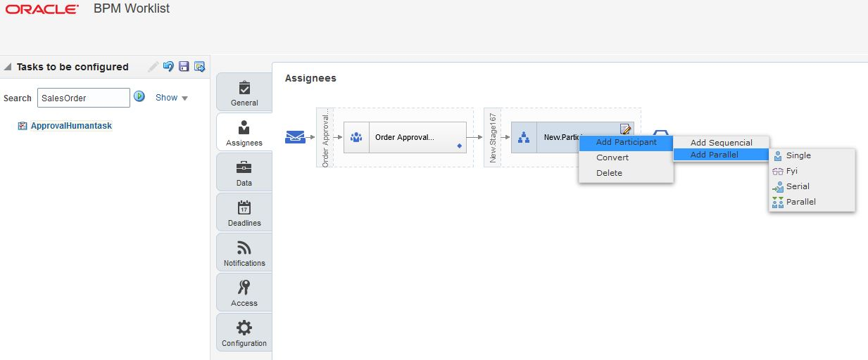Open the ApprovalHumantask link
Image resolution: width=868 pixels, height=360 pixels.
[71, 126]
